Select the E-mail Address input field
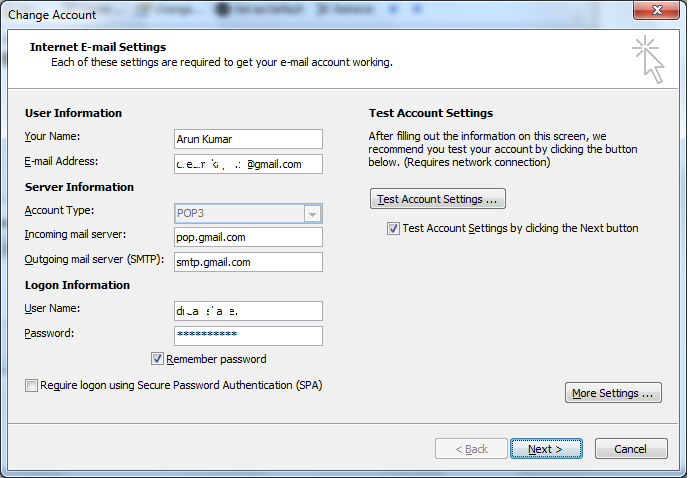Image resolution: width=689 pixels, height=478 pixels. coord(248,164)
